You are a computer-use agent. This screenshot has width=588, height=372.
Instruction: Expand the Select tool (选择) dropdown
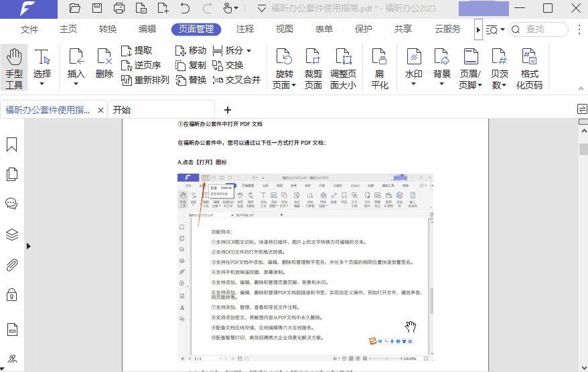[x=42, y=84]
